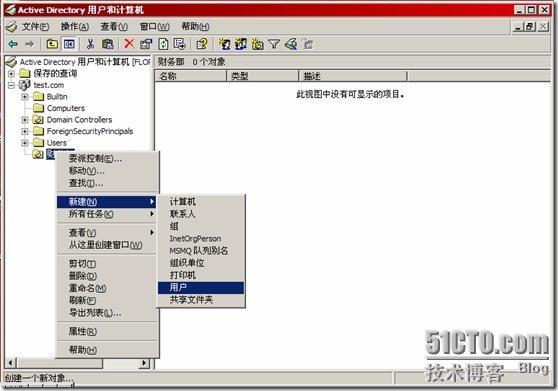Click the Cut scissors icon
This screenshot has height=391, width=558.
(90, 44)
